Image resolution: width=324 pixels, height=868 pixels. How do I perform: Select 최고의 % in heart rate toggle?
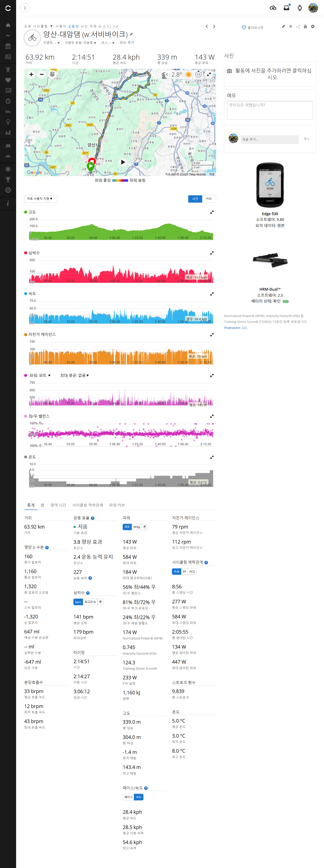pyautogui.click(x=90, y=602)
